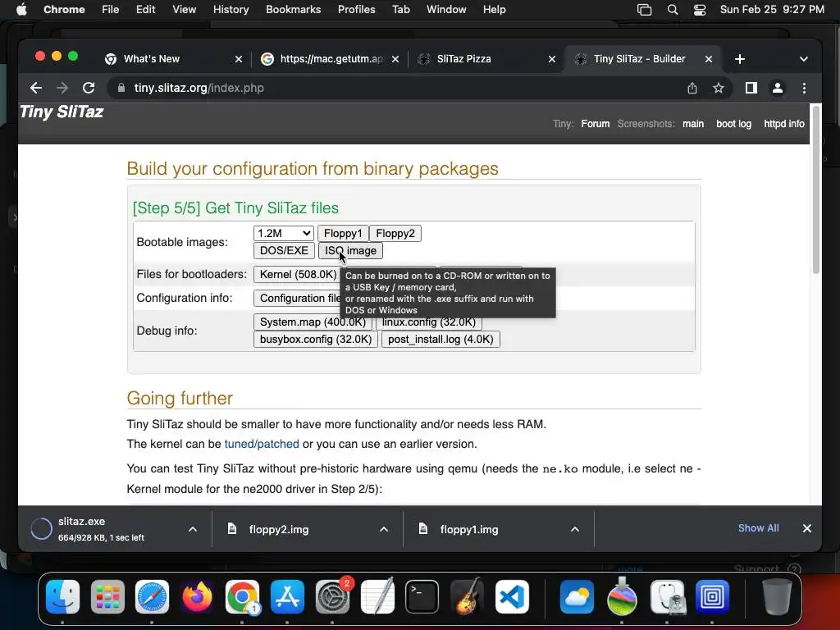This screenshot has width=840, height=630.
Task: Open the floppy1.img downloaded file
Action: click(469, 529)
